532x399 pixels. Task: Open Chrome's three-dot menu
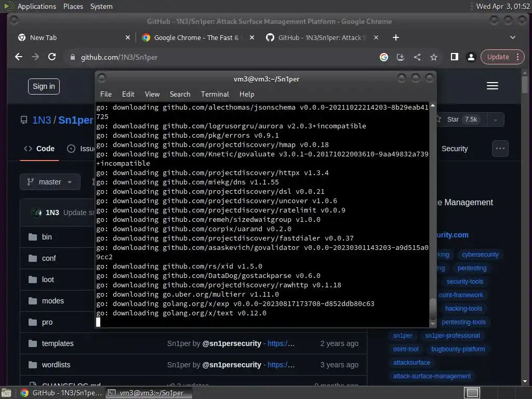click(518, 57)
